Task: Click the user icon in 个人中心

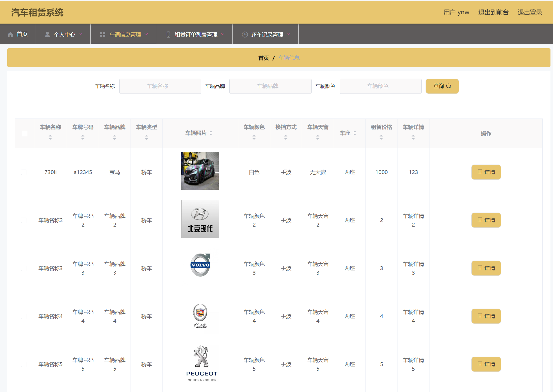Action: [47, 35]
